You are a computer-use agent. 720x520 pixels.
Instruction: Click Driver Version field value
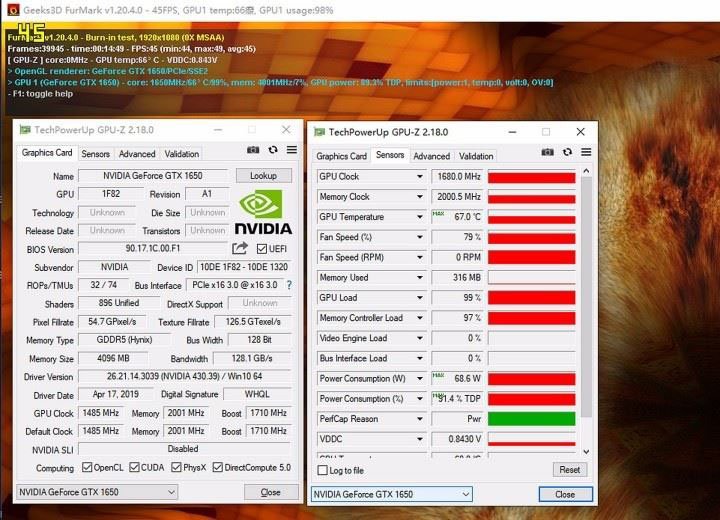pyautogui.click(x=185, y=376)
